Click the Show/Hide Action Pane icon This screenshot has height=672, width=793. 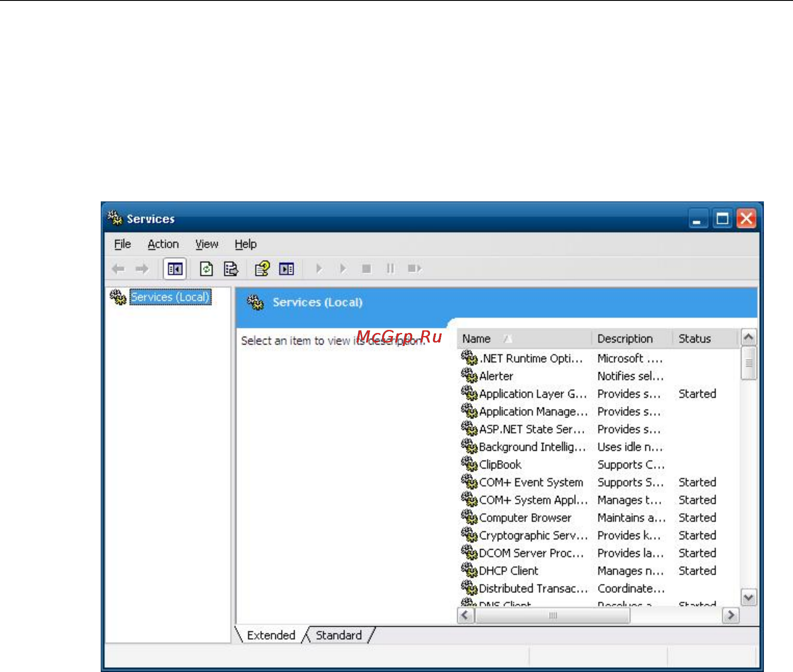tap(287, 269)
